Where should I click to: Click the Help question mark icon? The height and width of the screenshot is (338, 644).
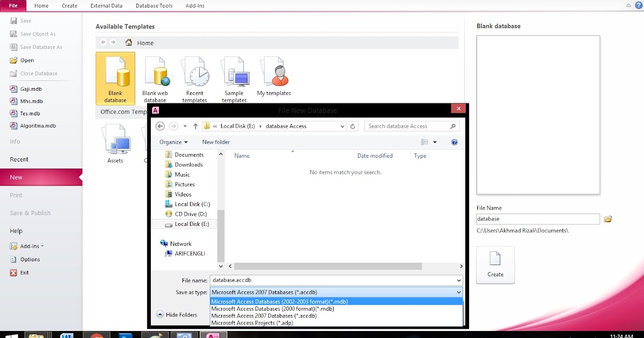(638, 5)
